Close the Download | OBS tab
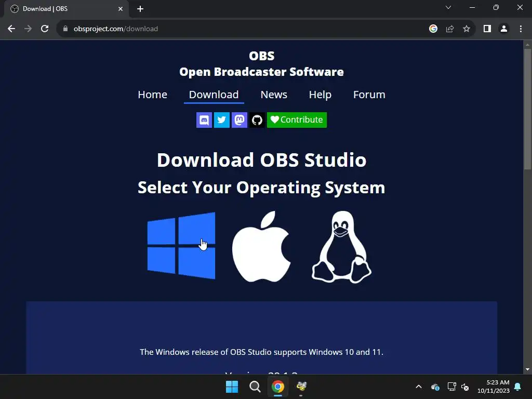This screenshot has width=532, height=399. (x=121, y=9)
